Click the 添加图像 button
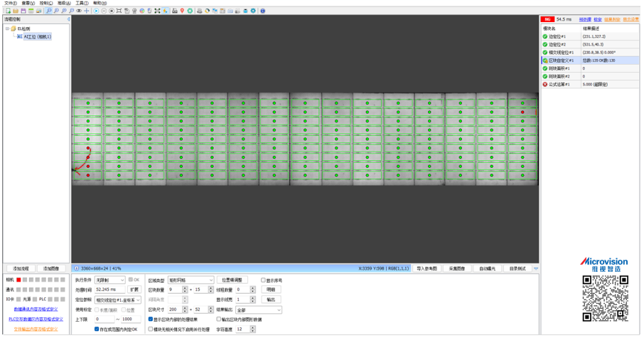The image size is (644, 338). pyautogui.click(x=51, y=268)
